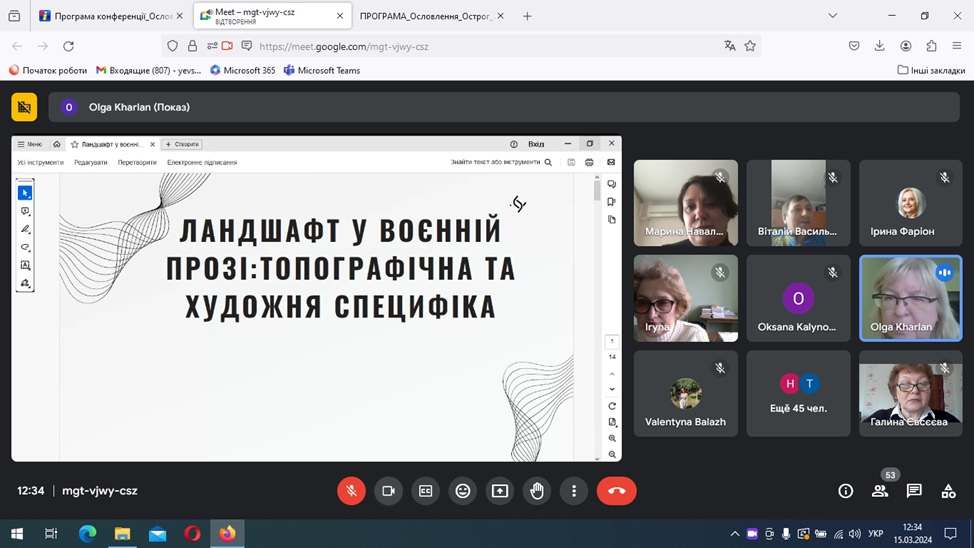Leave the call with red button
This screenshot has width=974, height=548.
(617, 491)
